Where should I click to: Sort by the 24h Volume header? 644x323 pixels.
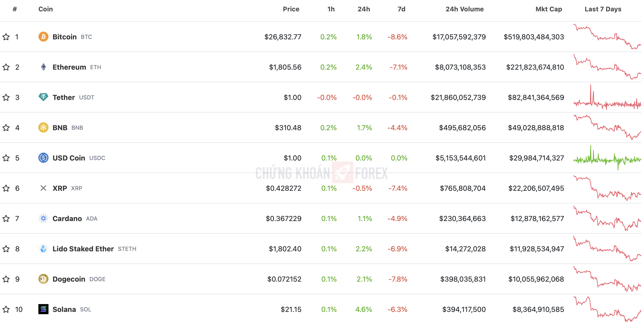pyautogui.click(x=464, y=9)
